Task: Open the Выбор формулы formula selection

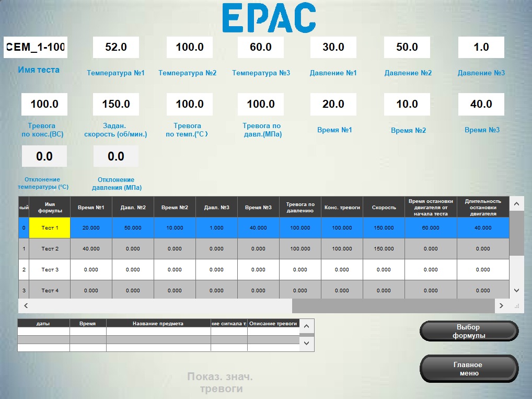Action: click(468, 331)
